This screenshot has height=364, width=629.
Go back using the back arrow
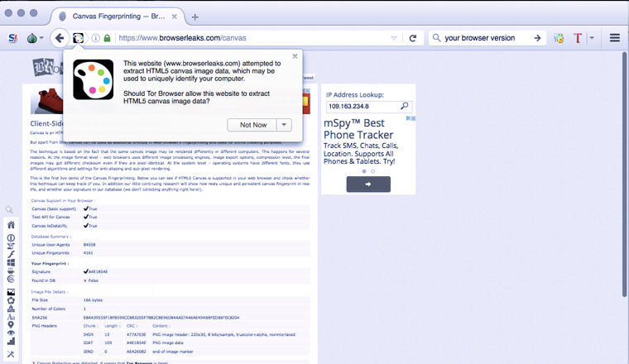tap(59, 38)
